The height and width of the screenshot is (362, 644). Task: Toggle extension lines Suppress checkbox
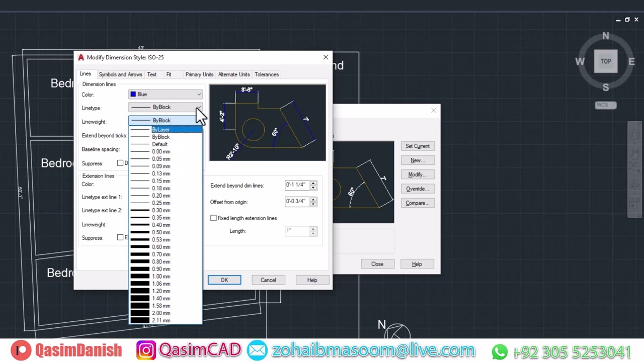pos(120,237)
